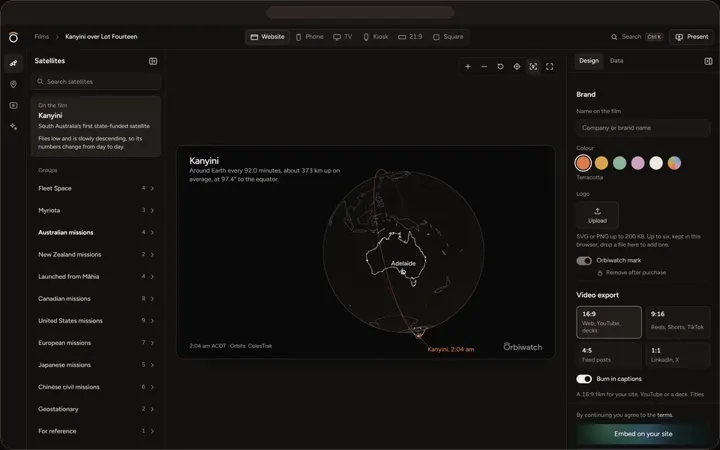Click the lock icon beside Remove after purchase
Viewport: 720px width, 450px height.
click(600, 273)
